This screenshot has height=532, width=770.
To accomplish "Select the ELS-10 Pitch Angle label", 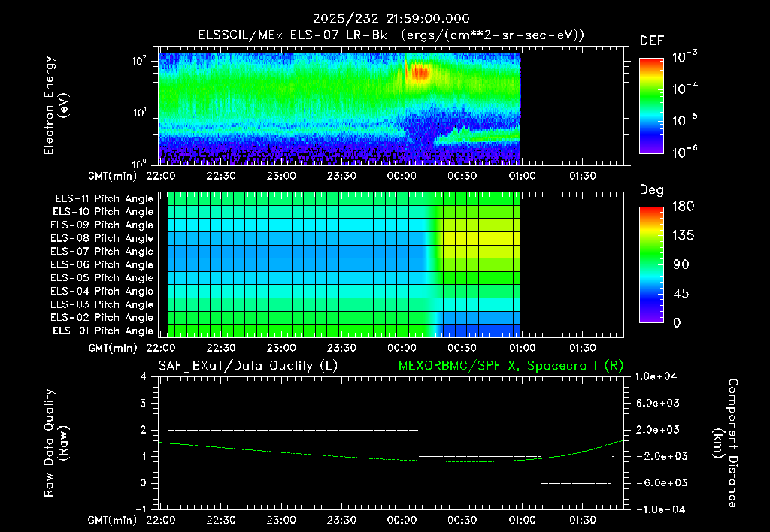I will (103, 212).
